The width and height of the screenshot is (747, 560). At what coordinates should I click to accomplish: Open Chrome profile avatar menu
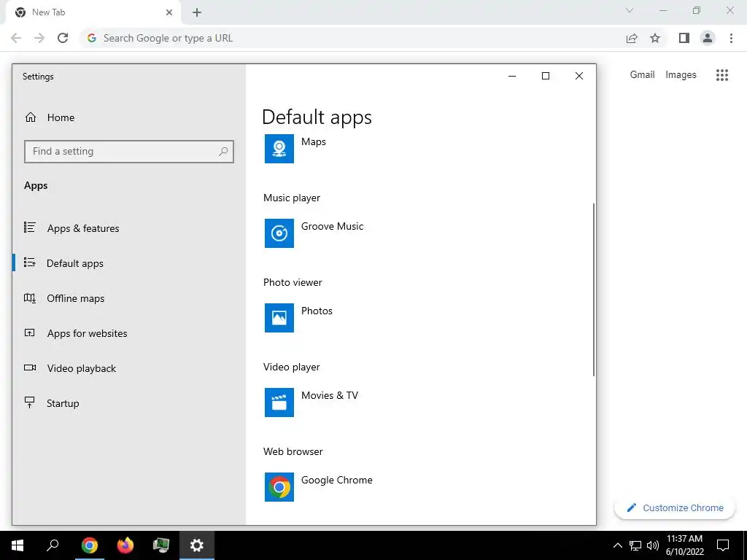tap(708, 38)
